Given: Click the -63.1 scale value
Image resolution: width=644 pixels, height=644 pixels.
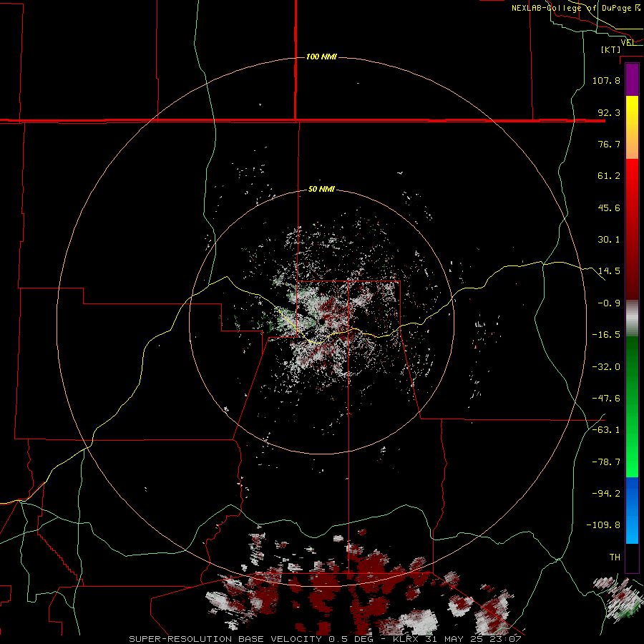Looking at the screenshot, I should pyautogui.click(x=606, y=430).
